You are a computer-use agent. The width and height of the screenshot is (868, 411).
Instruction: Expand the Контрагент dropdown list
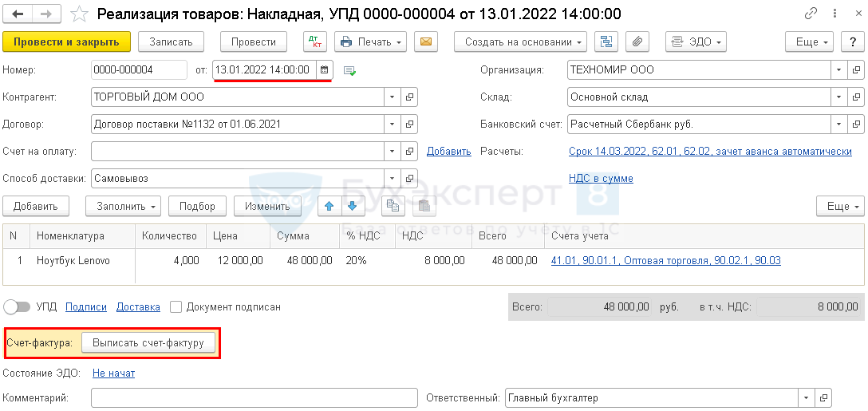tap(392, 97)
